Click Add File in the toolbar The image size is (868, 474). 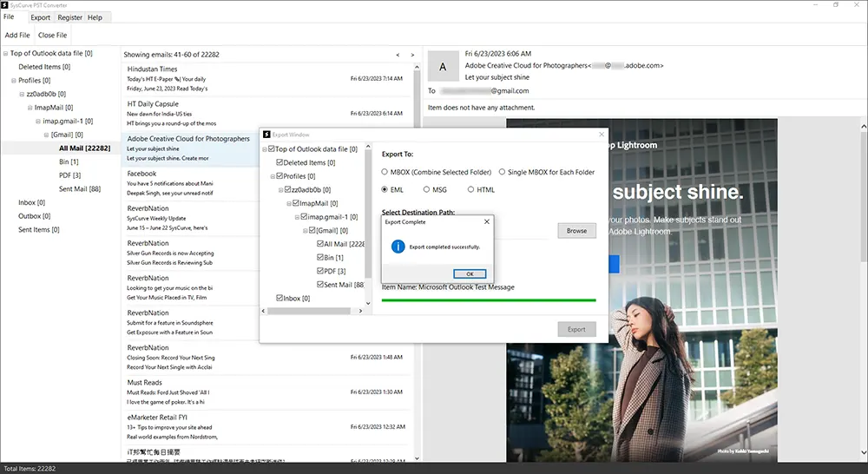(x=17, y=35)
